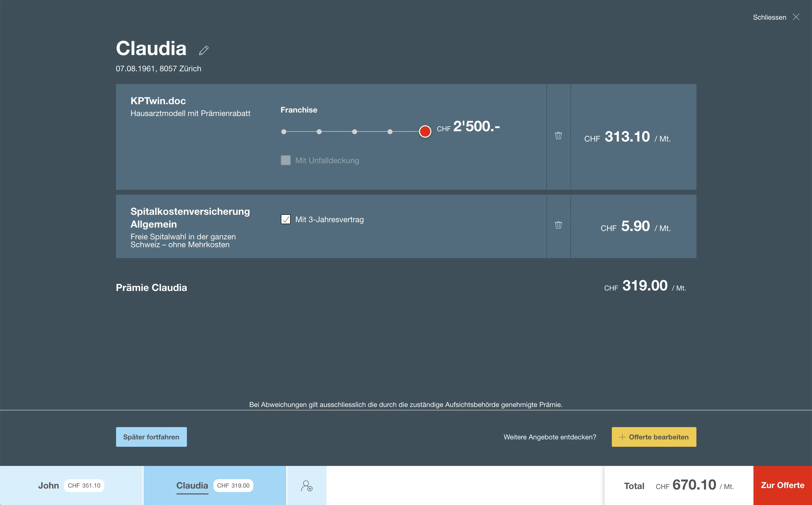Click the Prämie Claudia CHF 319.00 amount
The image size is (812, 505).
(645, 286)
